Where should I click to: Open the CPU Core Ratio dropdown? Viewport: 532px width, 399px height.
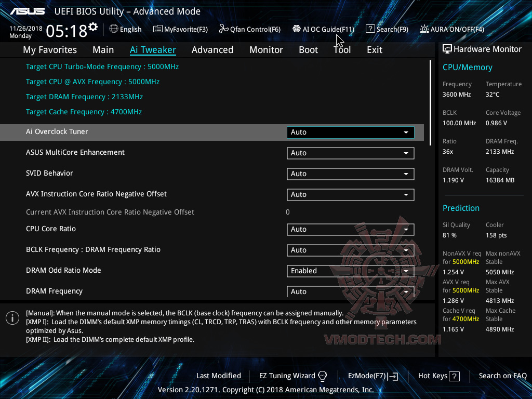coord(351,229)
